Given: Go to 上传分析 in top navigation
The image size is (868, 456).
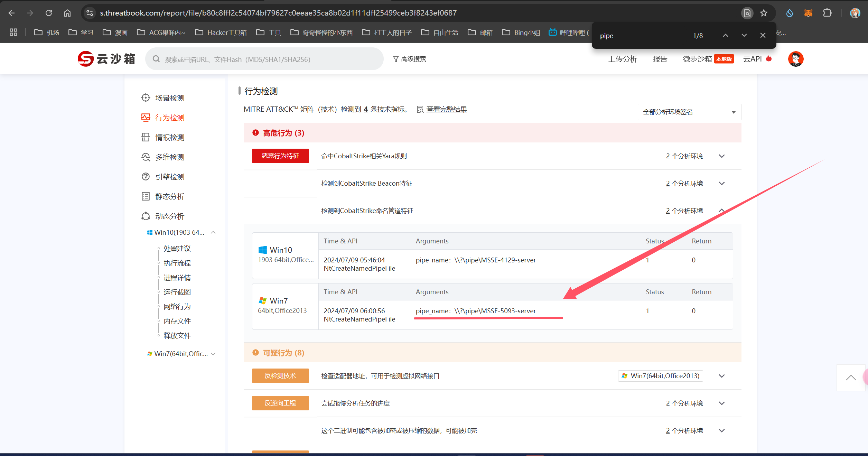Looking at the screenshot, I should (x=623, y=59).
